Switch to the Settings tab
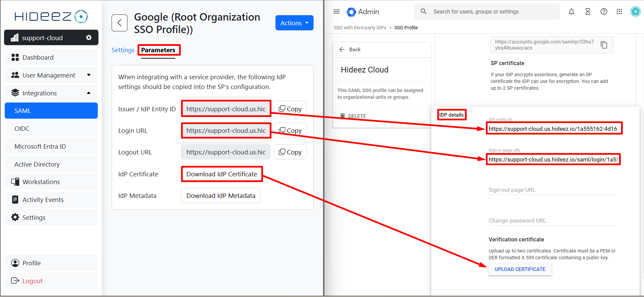 click(123, 50)
